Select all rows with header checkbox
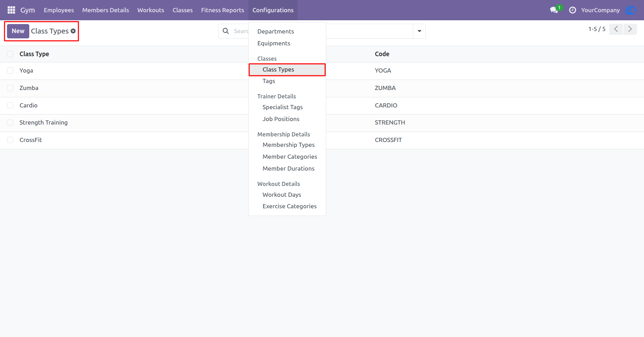Screen dimensions: 644x337 point(10,54)
